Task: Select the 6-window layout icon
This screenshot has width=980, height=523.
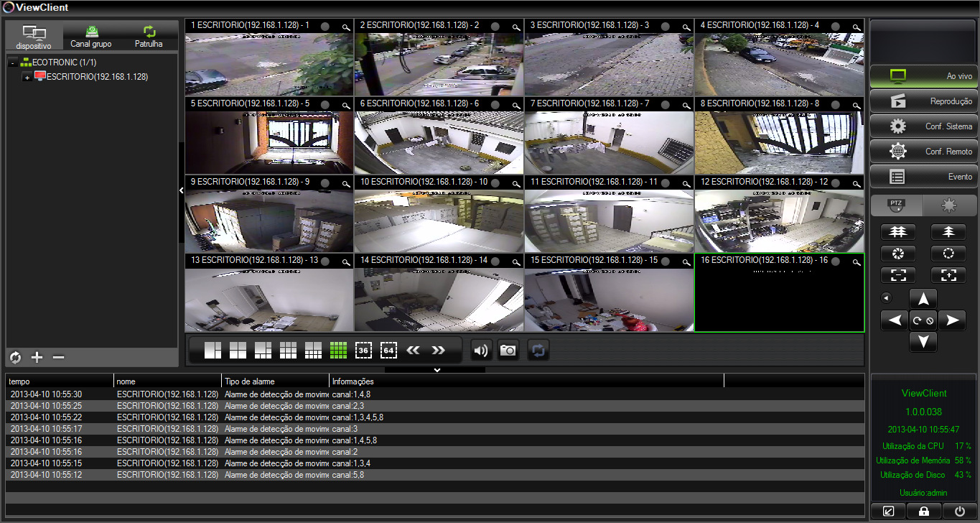Action: 263,351
